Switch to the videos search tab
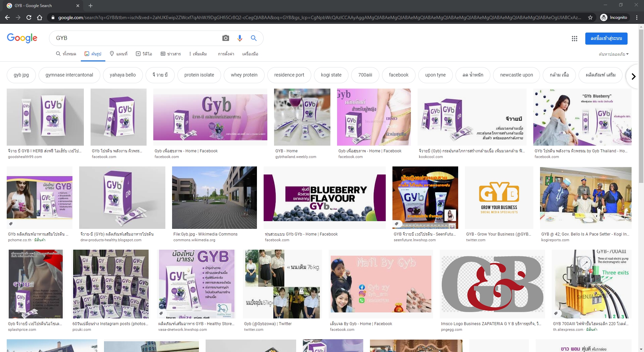This screenshot has width=644, height=352. point(144,54)
